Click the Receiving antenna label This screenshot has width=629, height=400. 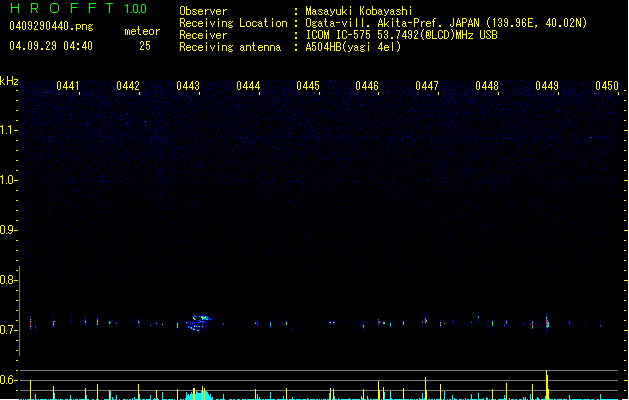230,47
